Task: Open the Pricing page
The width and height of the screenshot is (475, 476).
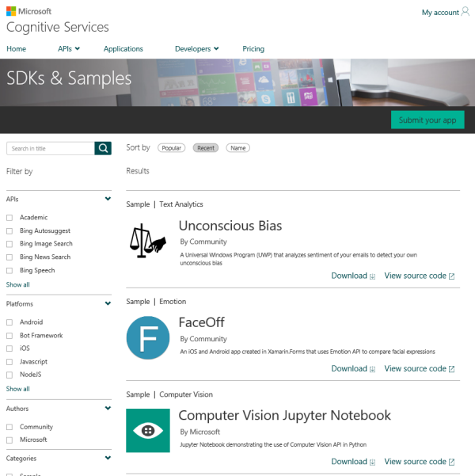Action: coord(253,49)
